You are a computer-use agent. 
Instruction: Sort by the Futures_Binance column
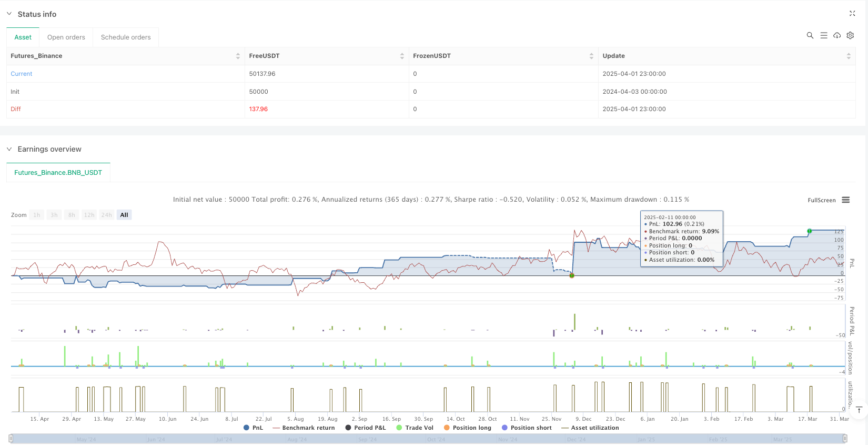(238, 56)
